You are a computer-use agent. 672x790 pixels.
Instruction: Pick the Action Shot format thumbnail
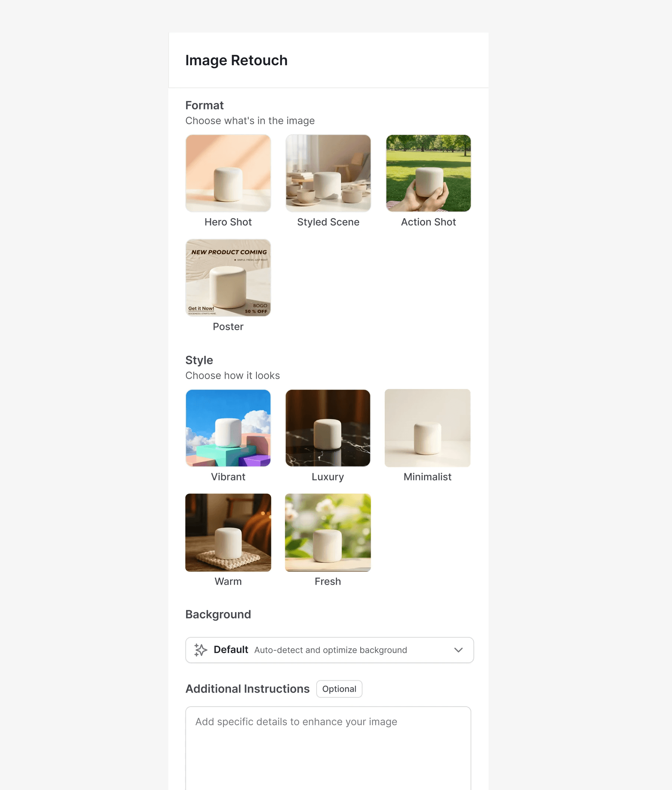point(428,173)
